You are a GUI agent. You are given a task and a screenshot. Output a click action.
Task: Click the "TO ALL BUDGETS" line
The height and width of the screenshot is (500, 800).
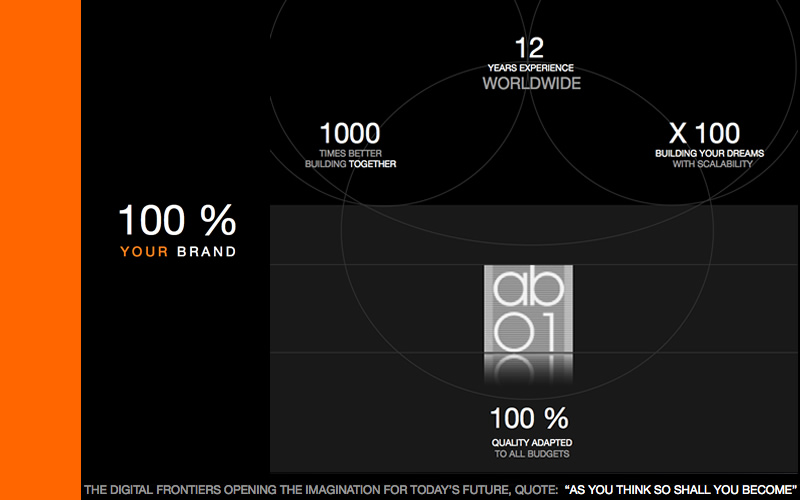tap(532, 454)
